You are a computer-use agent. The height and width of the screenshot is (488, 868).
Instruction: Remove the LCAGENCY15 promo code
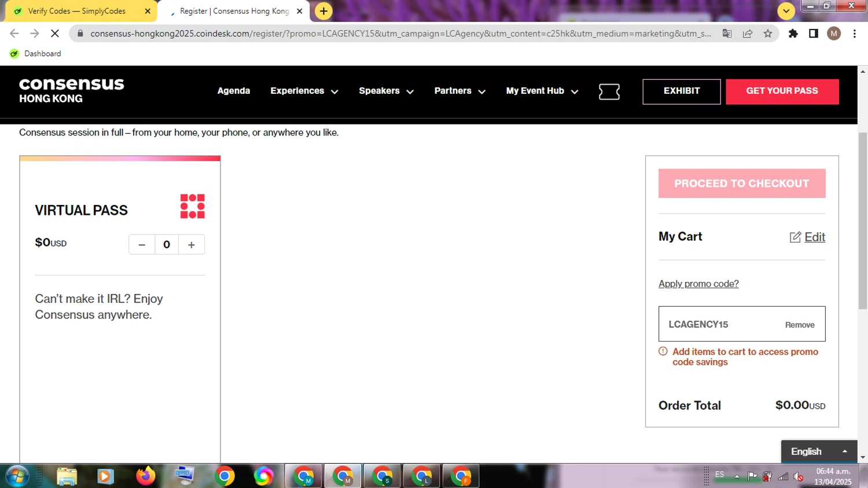click(800, 325)
